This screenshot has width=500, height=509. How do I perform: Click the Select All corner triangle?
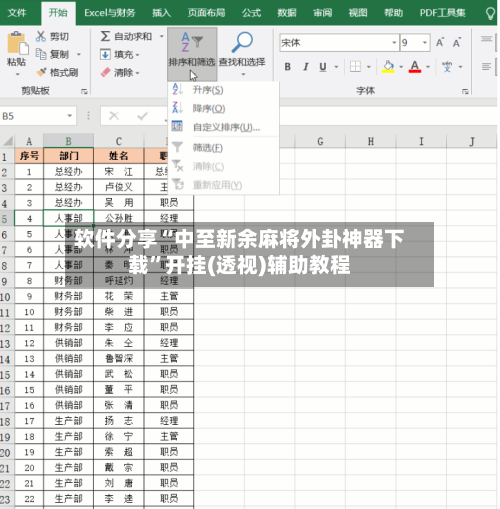click(x=8, y=141)
